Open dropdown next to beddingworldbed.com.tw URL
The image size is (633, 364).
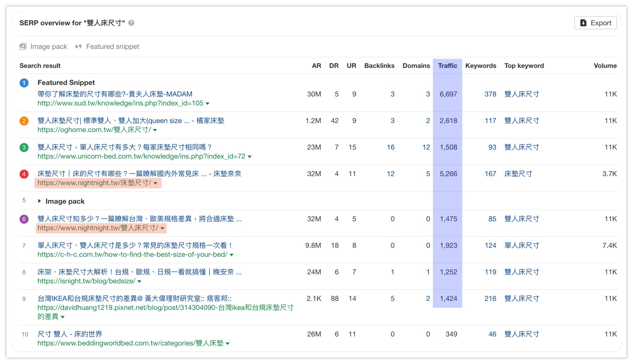tap(228, 344)
